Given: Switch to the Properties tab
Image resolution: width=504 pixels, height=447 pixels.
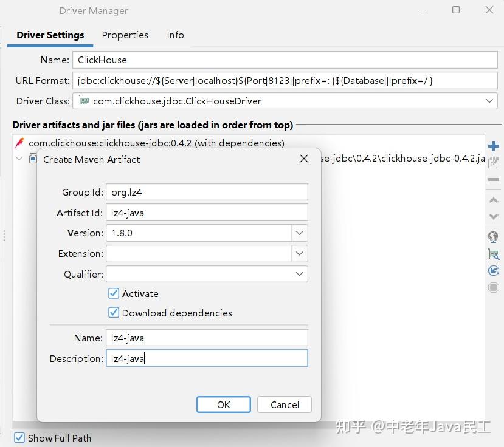Looking at the screenshot, I should [x=125, y=35].
